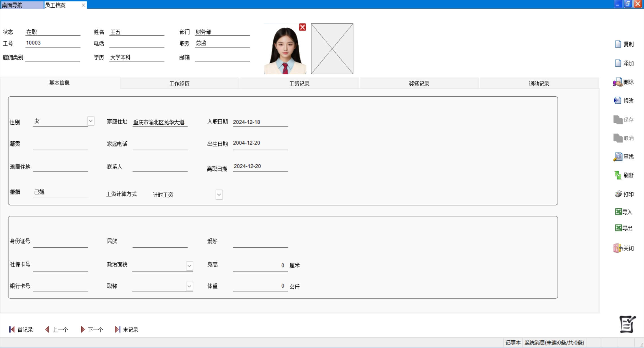Image resolution: width=644 pixels, height=348 pixels.
Task: Open the notepad icon at bottom right
Action: click(627, 324)
